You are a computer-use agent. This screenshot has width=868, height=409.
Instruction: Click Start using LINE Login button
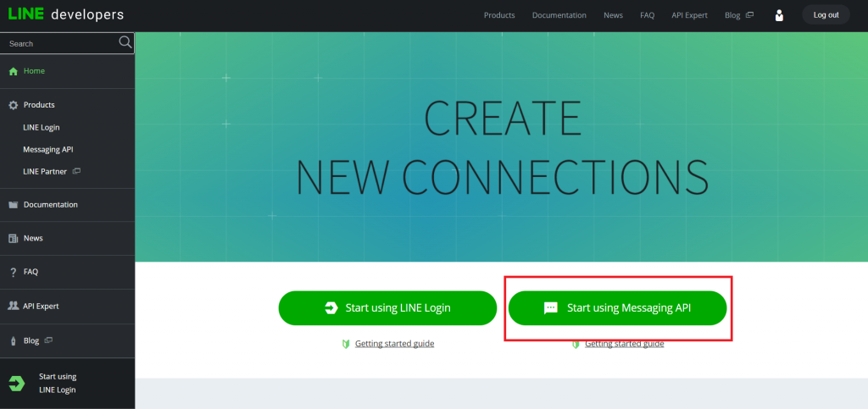tap(387, 308)
